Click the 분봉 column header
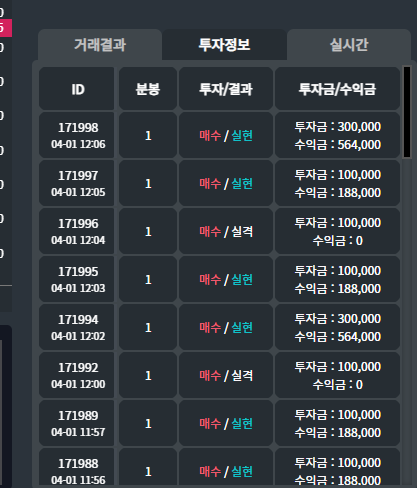The image size is (417, 488). coord(148,89)
